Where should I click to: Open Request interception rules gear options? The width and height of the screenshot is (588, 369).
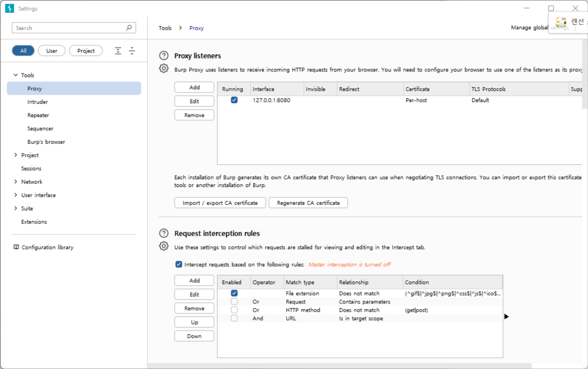[x=163, y=246]
